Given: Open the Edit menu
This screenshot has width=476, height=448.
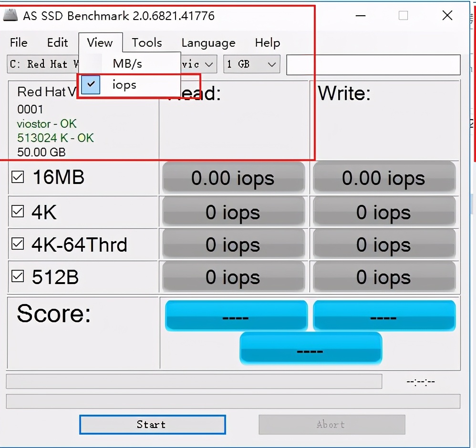Looking at the screenshot, I should click(57, 42).
